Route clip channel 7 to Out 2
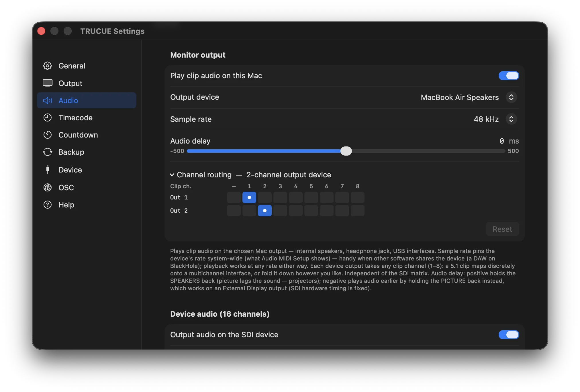Screen dimensions: 580x392 point(342,211)
